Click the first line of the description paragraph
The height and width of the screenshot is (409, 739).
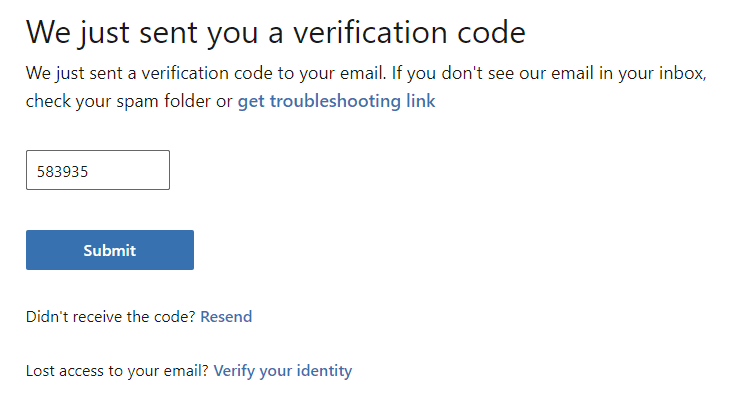366,74
